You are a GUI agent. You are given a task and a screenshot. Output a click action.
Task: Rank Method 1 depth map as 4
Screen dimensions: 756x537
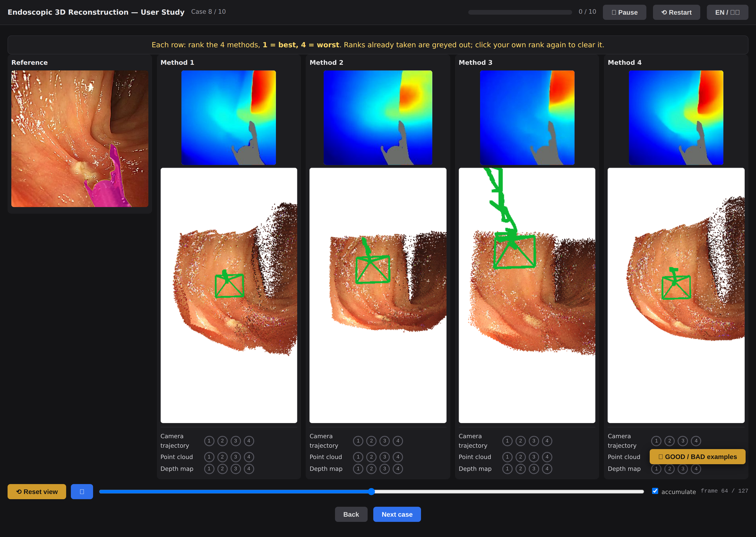tap(249, 469)
